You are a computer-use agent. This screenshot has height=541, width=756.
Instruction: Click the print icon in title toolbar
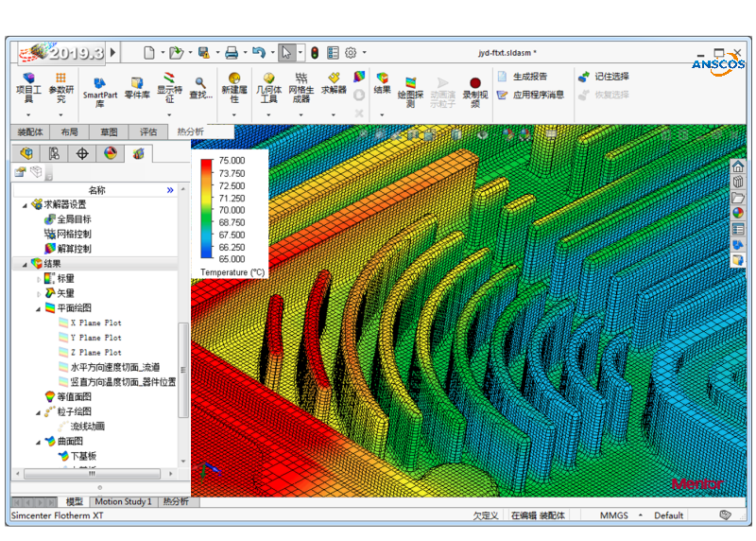pos(230,53)
